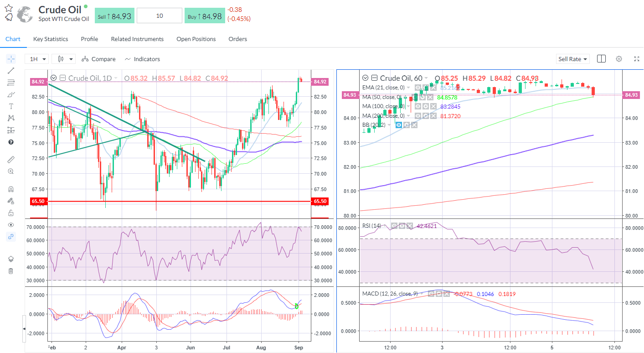Image resolution: width=644 pixels, height=353 pixels.
Task: Open the 1H timeframe dropdown
Action: click(x=36, y=59)
